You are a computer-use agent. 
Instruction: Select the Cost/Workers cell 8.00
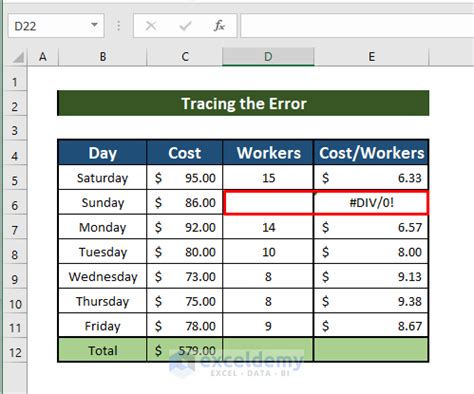tap(371, 252)
